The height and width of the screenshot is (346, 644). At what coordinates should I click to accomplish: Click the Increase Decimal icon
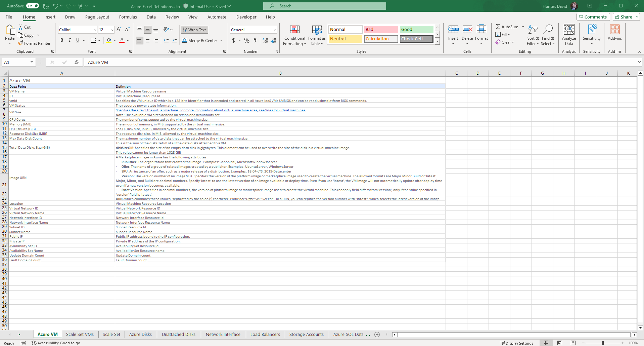click(x=265, y=40)
